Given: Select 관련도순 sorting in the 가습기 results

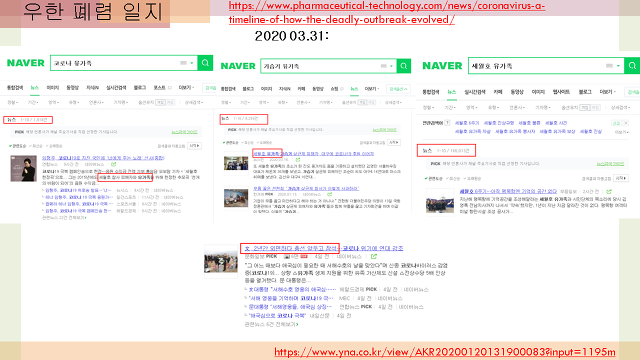Looking at the screenshot, I should 231,143.
